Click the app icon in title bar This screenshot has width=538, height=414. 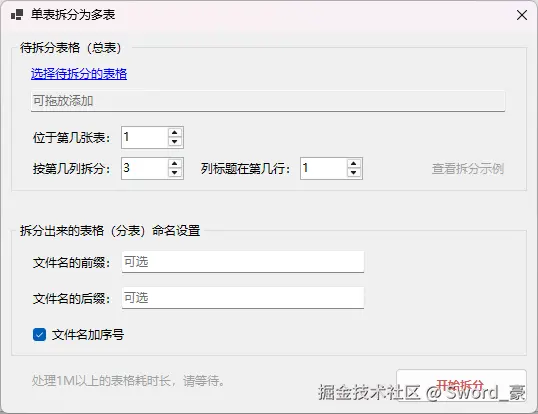17,15
